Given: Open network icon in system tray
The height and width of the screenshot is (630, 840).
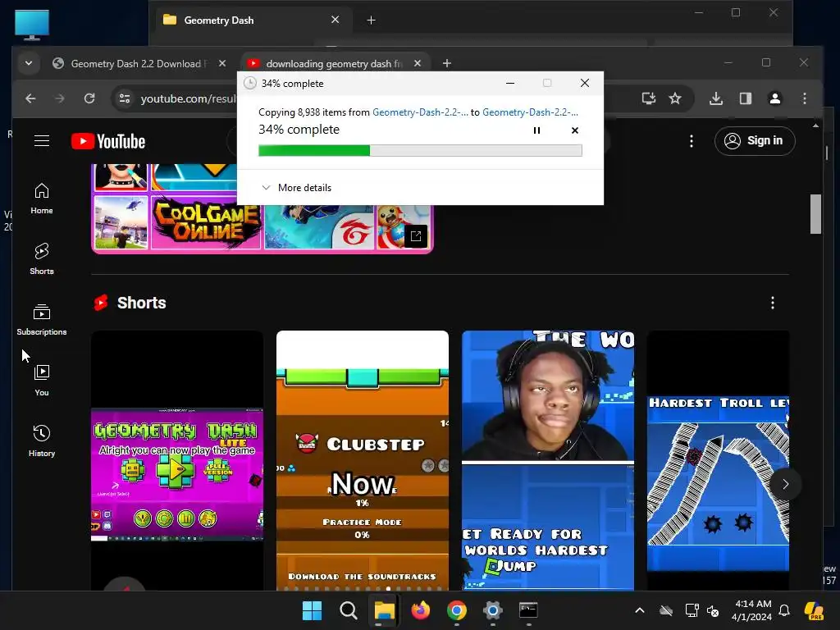Looking at the screenshot, I should click(x=692, y=610).
